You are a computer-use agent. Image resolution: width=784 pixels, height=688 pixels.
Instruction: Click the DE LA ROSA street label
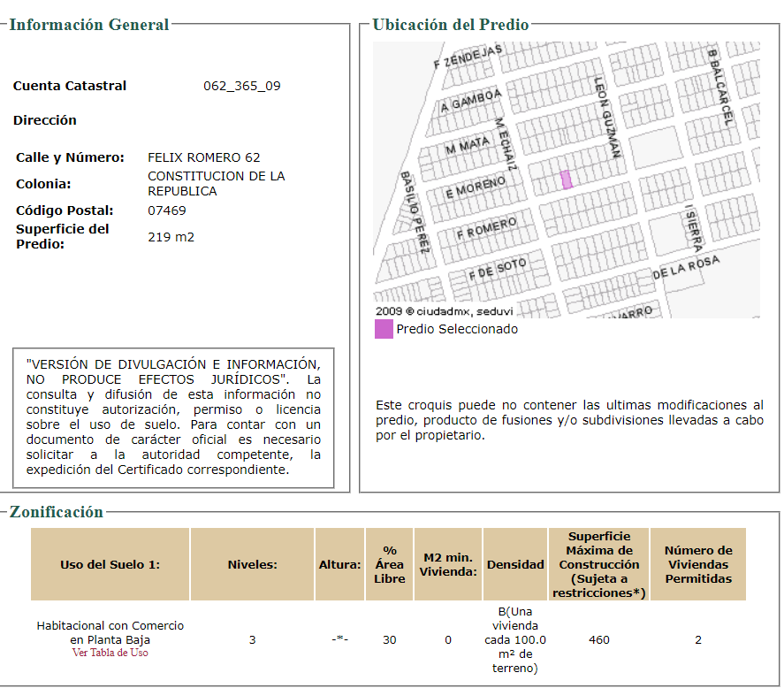pyautogui.click(x=686, y=267)
